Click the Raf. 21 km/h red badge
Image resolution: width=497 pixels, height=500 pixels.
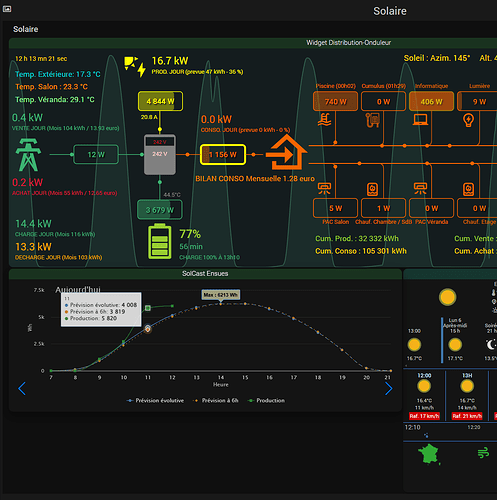click(x=467, y=416)
